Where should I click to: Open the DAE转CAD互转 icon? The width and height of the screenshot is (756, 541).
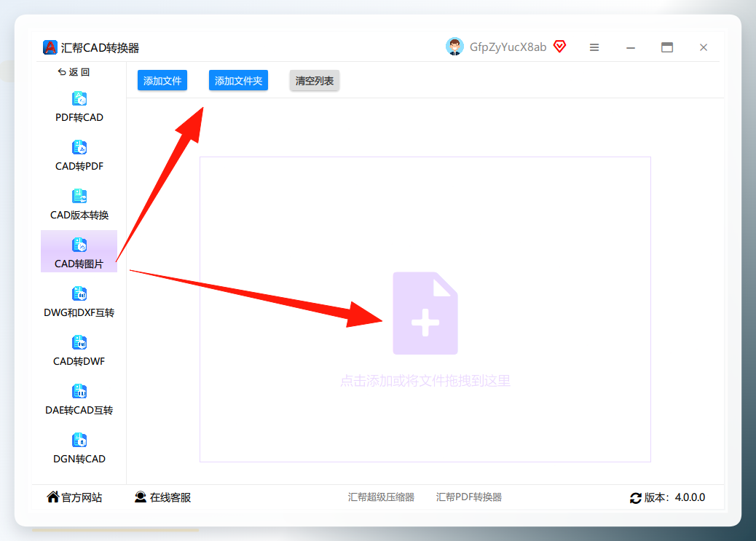click(79, 391)
